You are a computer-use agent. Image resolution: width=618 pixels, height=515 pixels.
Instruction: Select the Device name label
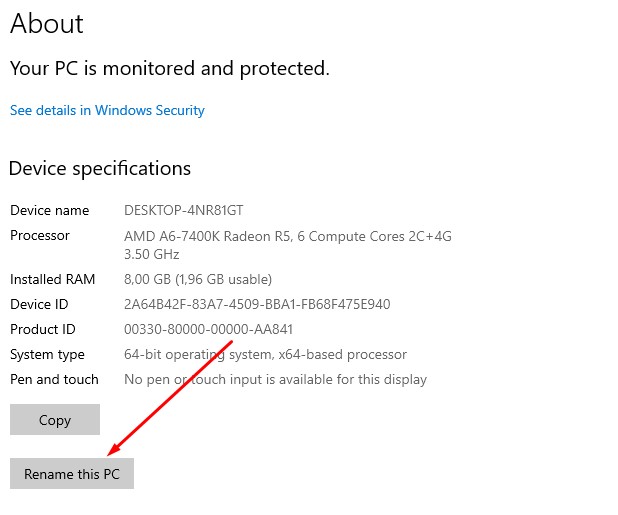(49, 210)
